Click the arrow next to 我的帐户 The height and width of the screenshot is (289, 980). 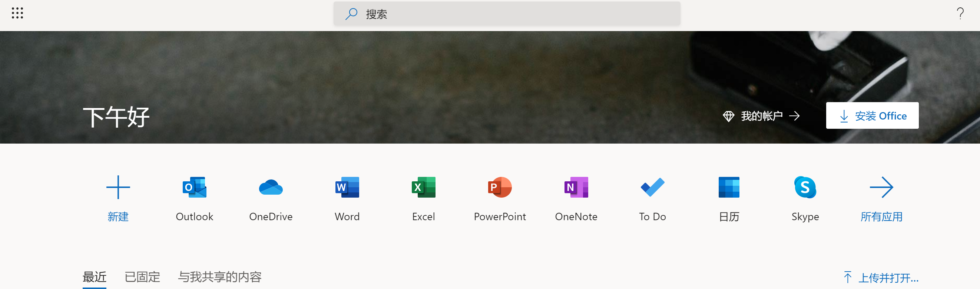[794, 116]
